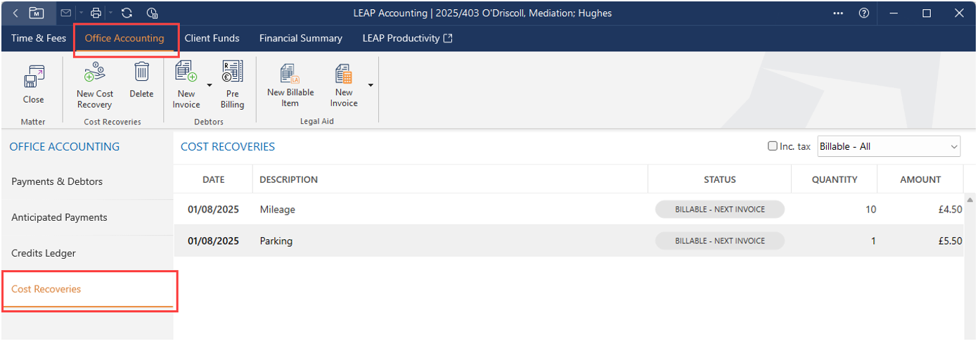Delete the selected cost recovery

coord(141,74)
